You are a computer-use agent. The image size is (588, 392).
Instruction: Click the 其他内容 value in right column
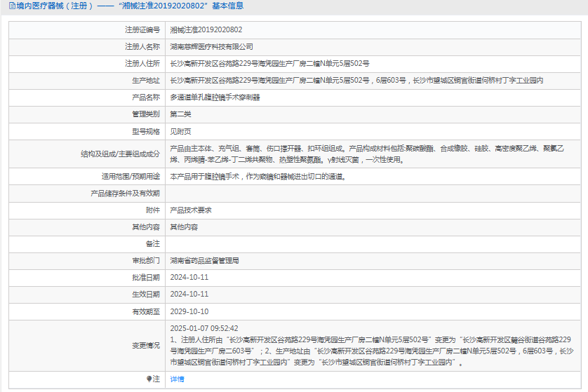184,227
